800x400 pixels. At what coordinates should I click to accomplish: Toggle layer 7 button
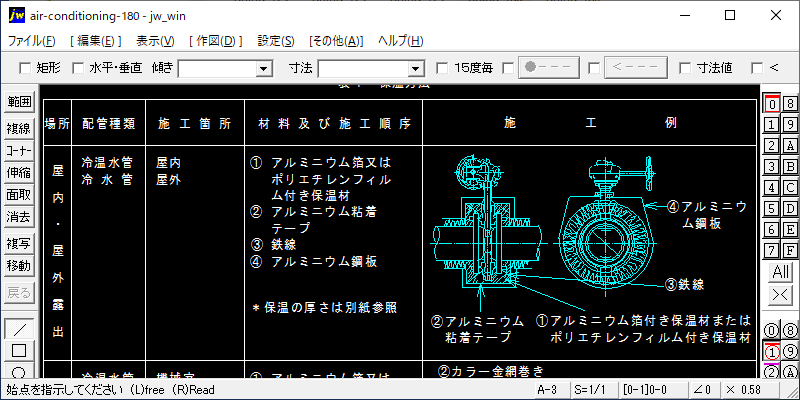(772, 251)
